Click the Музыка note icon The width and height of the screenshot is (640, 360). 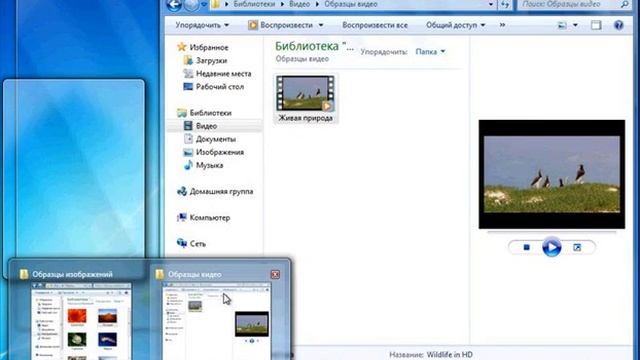pyautogui.click(x=188, y=165)
